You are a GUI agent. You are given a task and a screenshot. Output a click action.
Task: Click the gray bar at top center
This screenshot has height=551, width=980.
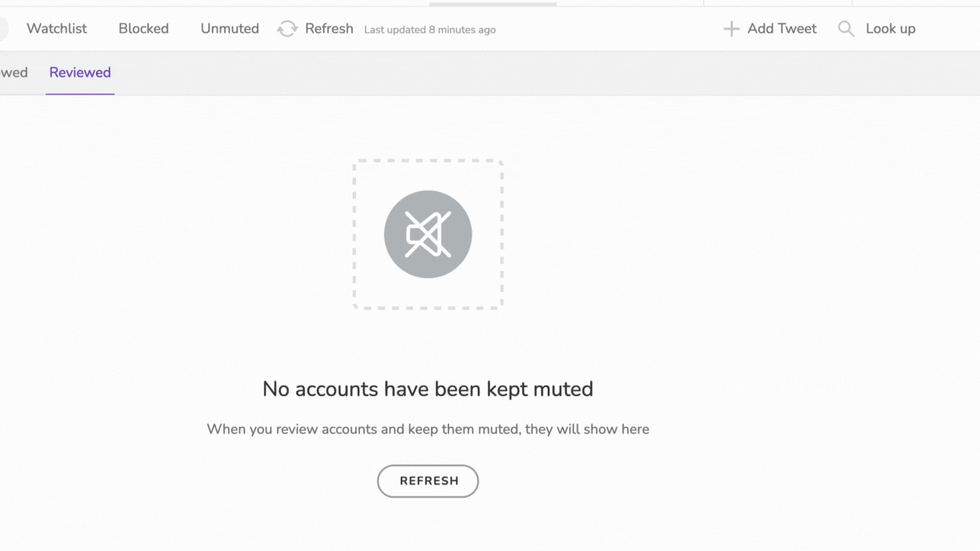click(493, 3)
